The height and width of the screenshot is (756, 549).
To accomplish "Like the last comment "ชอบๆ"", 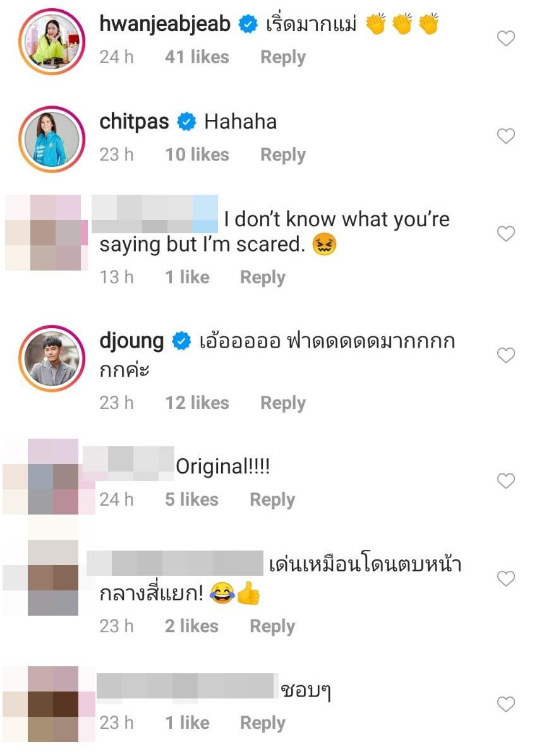I will (x=505, y=704).
